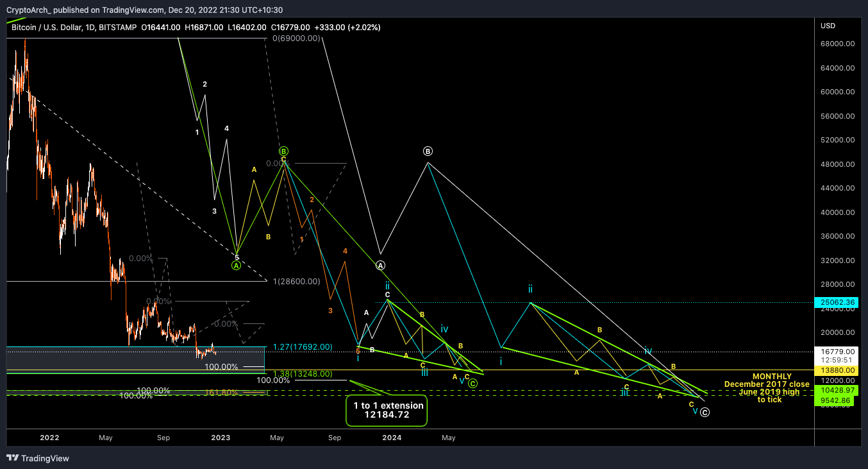Select the white circled A wave label
Screen dimensions: 868x469
point(380,265)
